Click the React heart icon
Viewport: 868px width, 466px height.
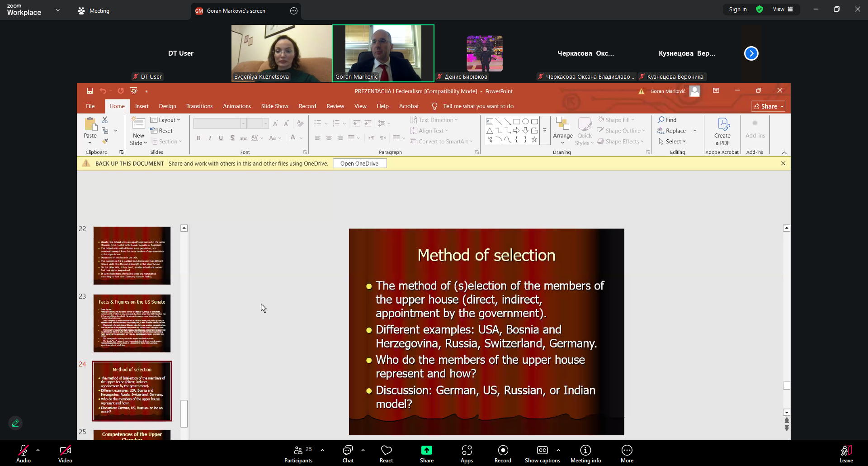(386, 453)
